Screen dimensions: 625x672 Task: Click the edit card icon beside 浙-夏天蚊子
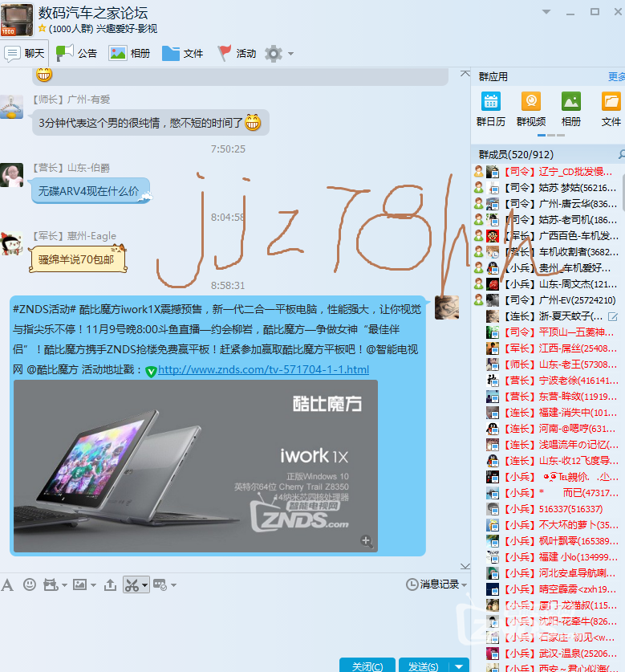[613, 316]
